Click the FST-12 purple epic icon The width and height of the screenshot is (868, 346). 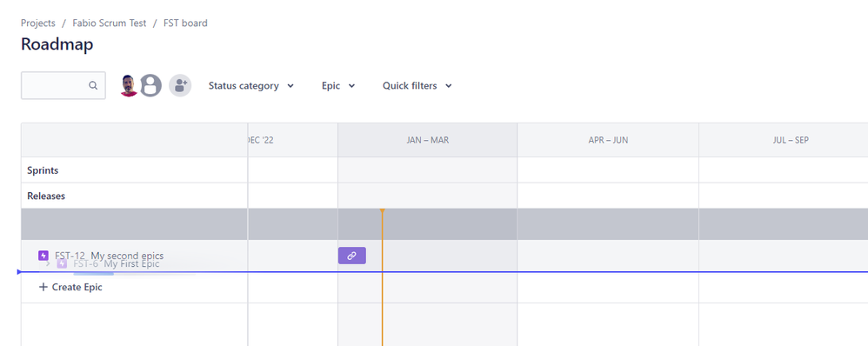click(43, 256)
